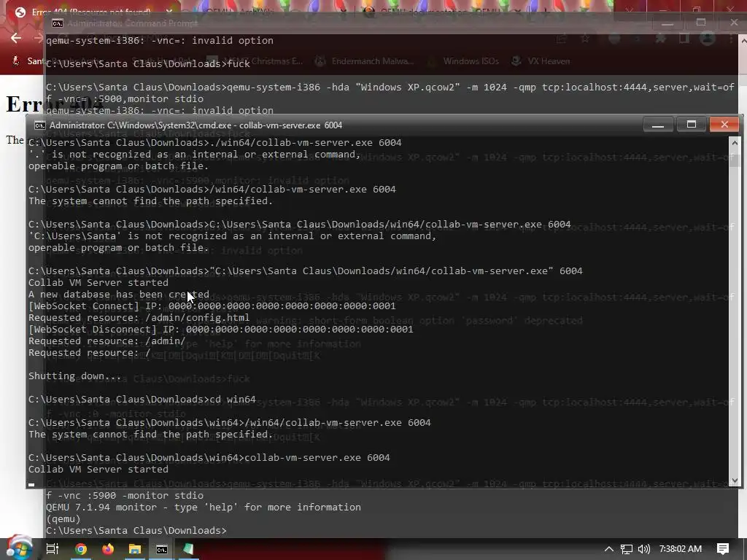
Task: Maximize the collab-vm-server cmd window
Action: [x=692, y=124]
